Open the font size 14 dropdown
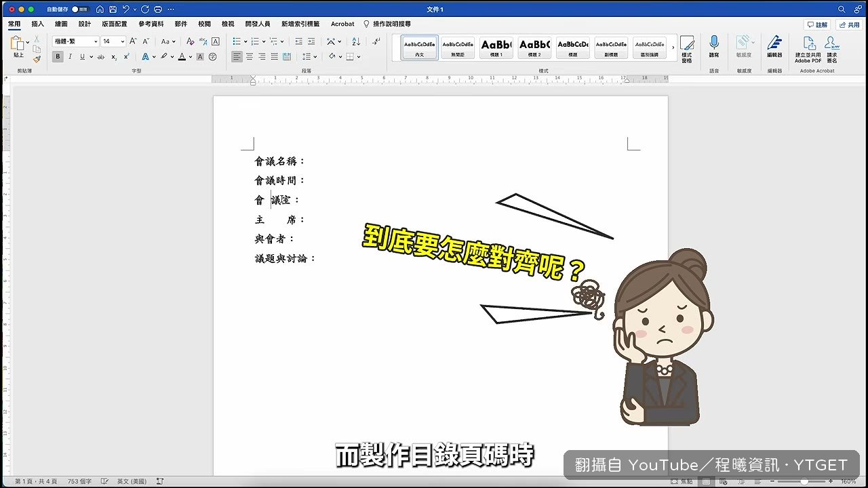 [122, 41]
